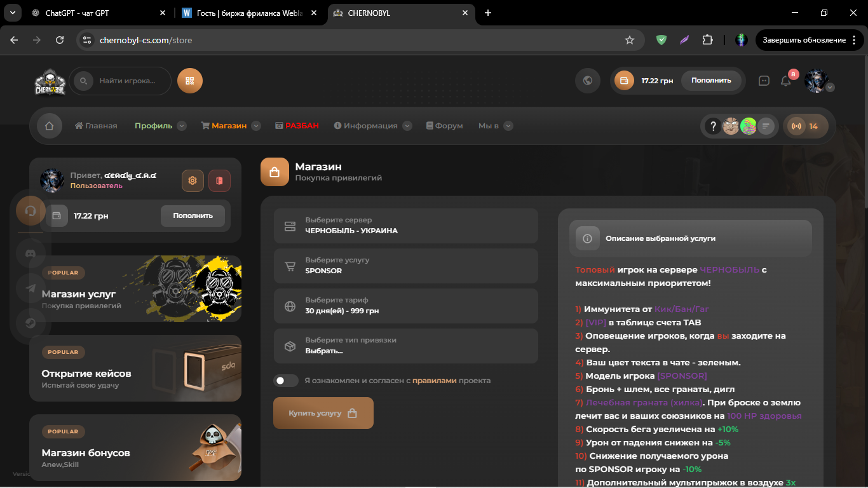The width and height of the screenshot is (868, 488).
Task: Click the question mark avatar icon
Action: point(714,126)
